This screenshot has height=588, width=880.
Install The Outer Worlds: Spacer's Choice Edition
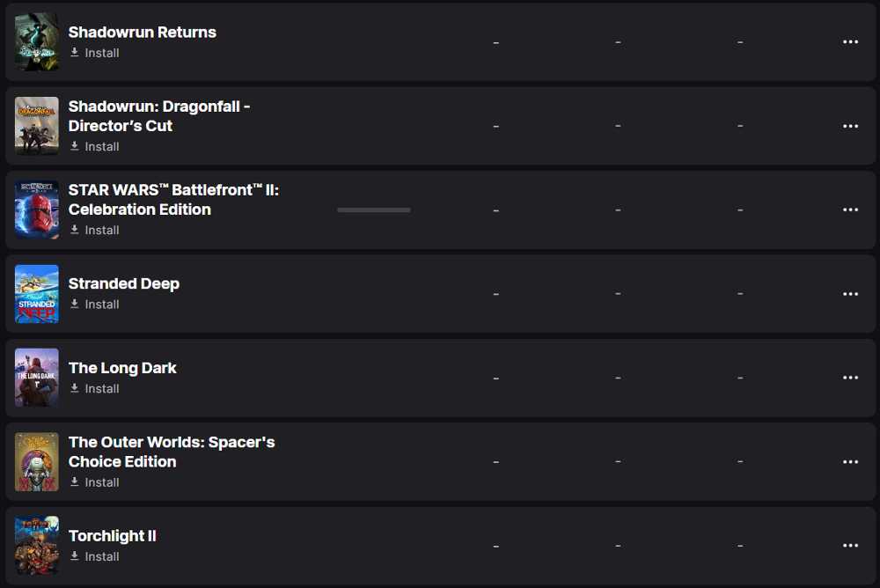pyautogui.click(x=94, y=482)
